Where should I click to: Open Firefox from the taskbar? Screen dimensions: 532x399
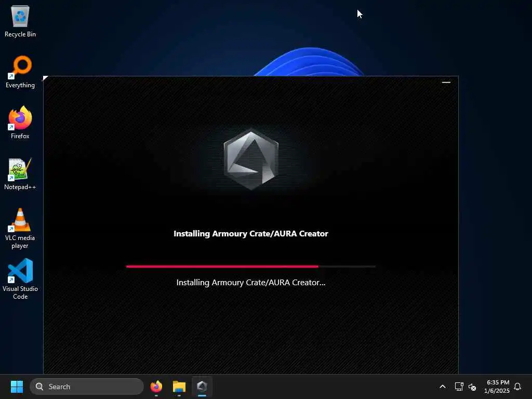pyautogui.click(x=156, y=387)
